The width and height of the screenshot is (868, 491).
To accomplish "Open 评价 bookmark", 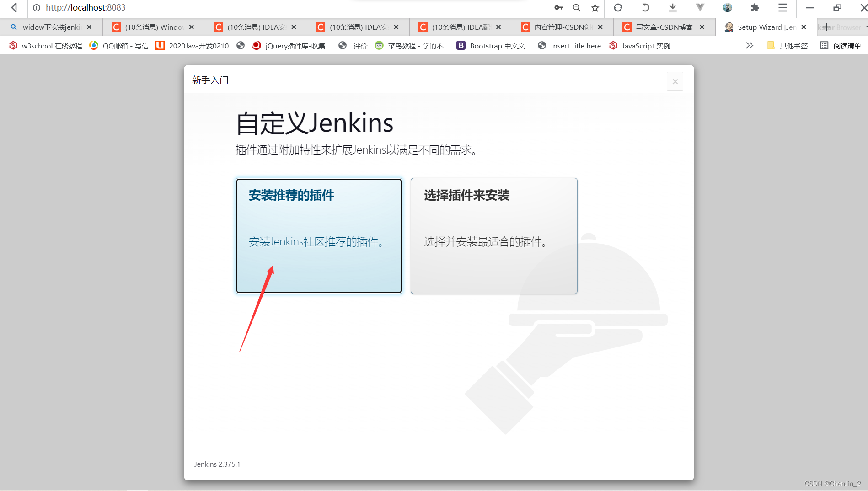I will 353,46.
